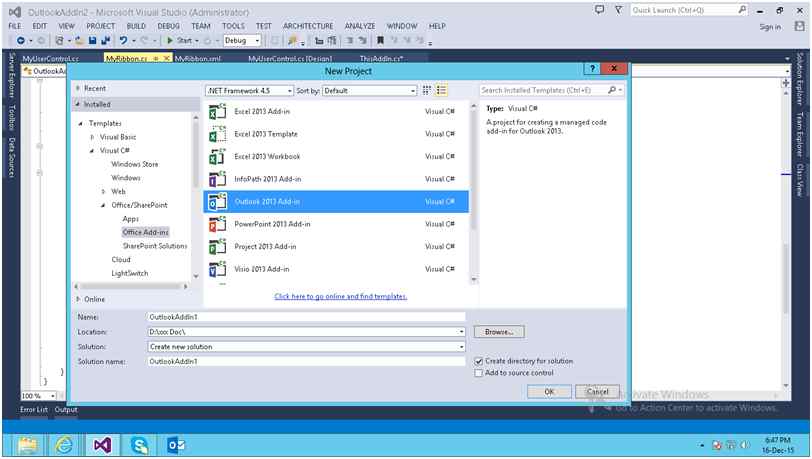The height and width of the screenshot is (459, 812).
Task: Open the PROJECT menu
Action: pyautogui.click(x=100, y=26)
